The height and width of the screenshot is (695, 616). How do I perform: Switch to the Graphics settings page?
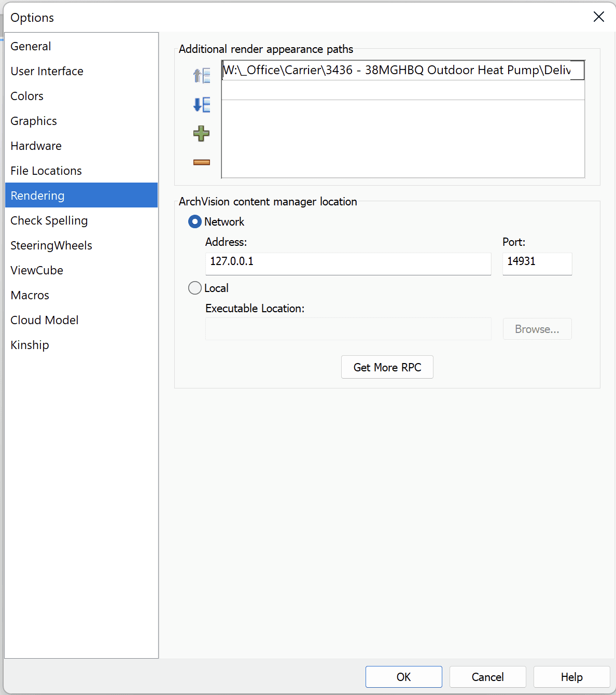pyautogui.click(x=33, y=121)
